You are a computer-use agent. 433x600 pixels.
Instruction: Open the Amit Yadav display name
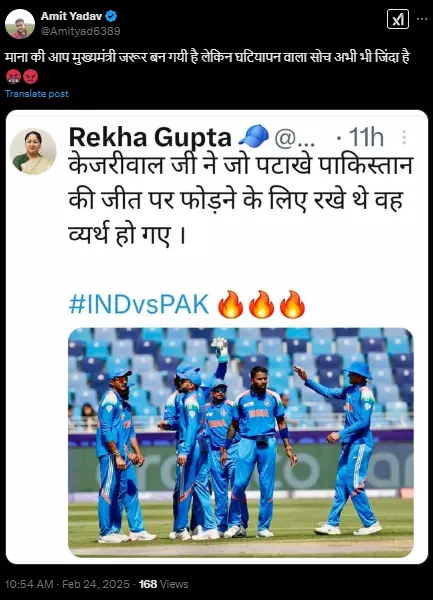[71, 16]
